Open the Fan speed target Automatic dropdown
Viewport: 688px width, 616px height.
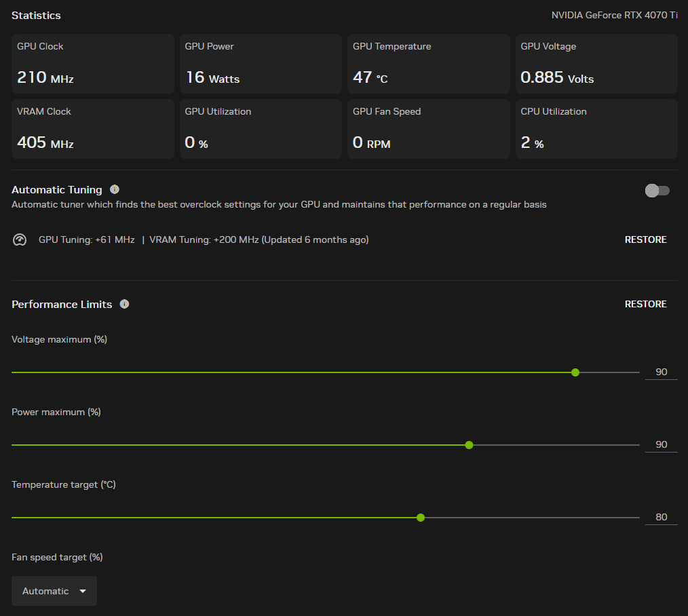coord(54,591)
